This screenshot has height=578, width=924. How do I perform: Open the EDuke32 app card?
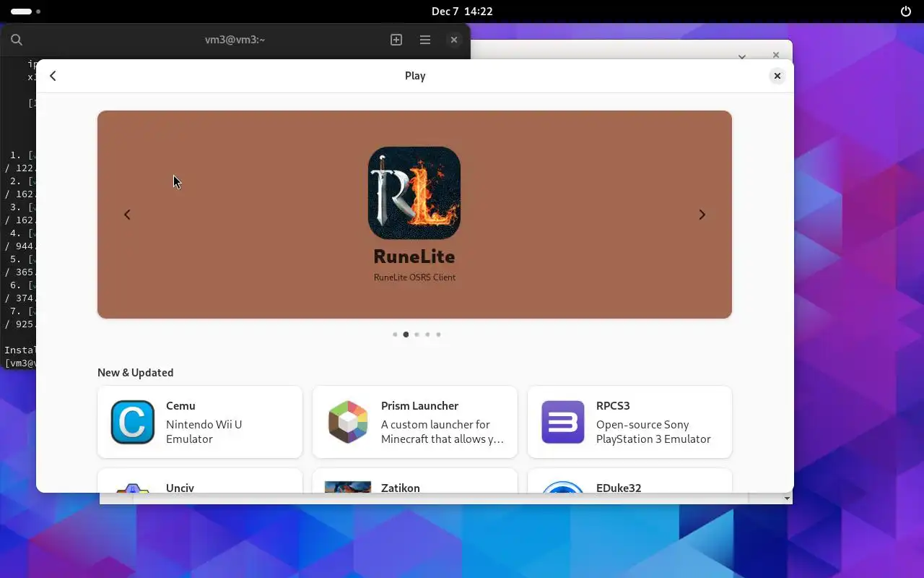click(x=629, y=481)
